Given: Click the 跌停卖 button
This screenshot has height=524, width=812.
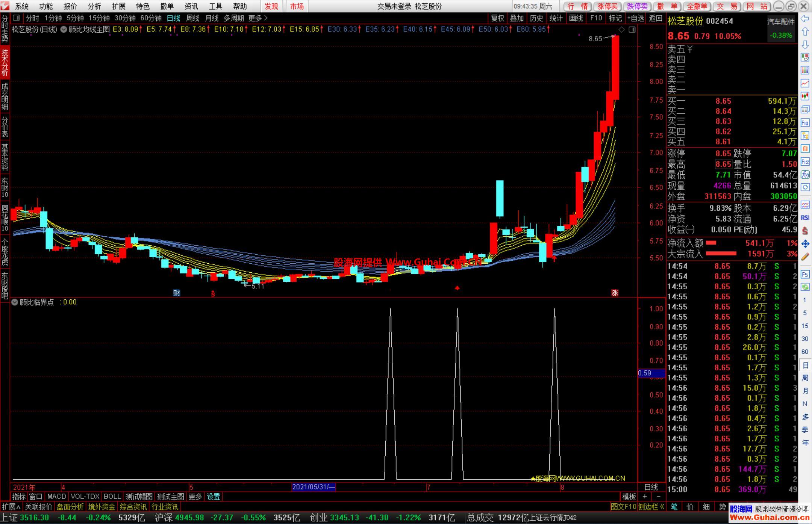Looking at the screenshot, I should point(637,6).
